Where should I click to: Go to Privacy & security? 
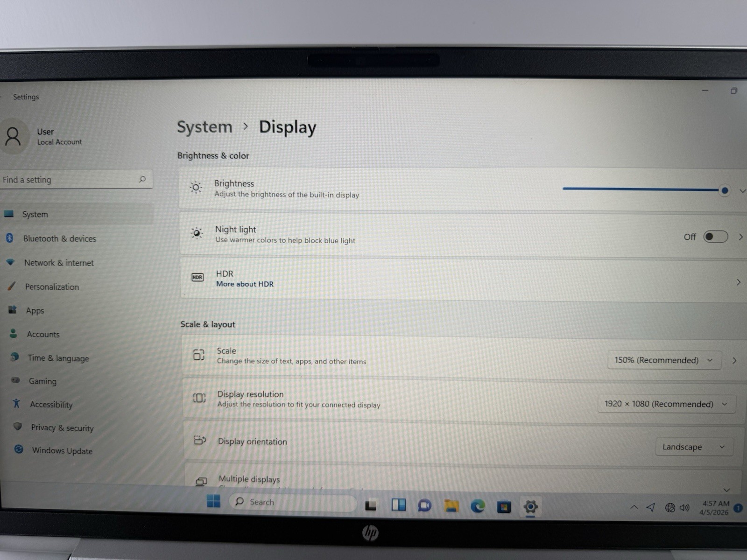62,427
